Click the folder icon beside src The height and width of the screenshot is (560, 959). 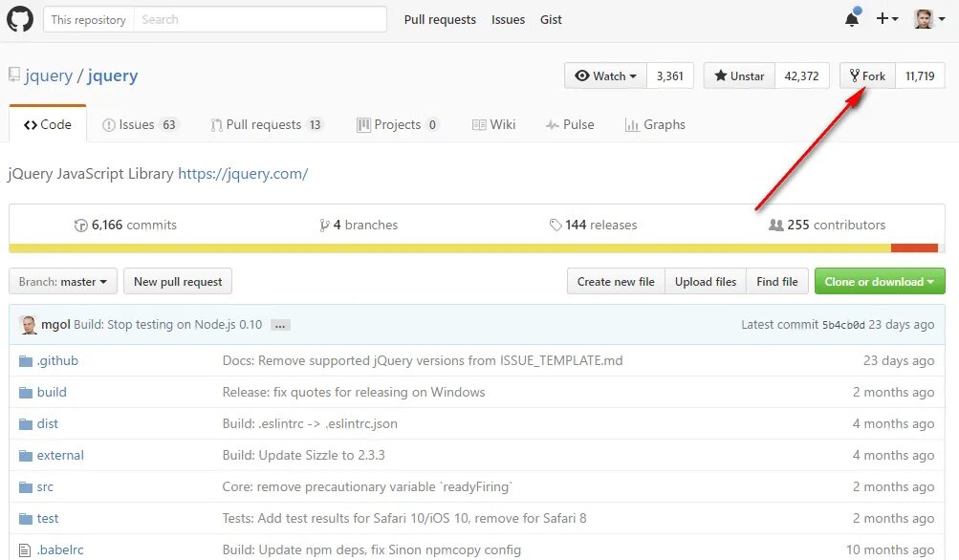coord(25,487)
